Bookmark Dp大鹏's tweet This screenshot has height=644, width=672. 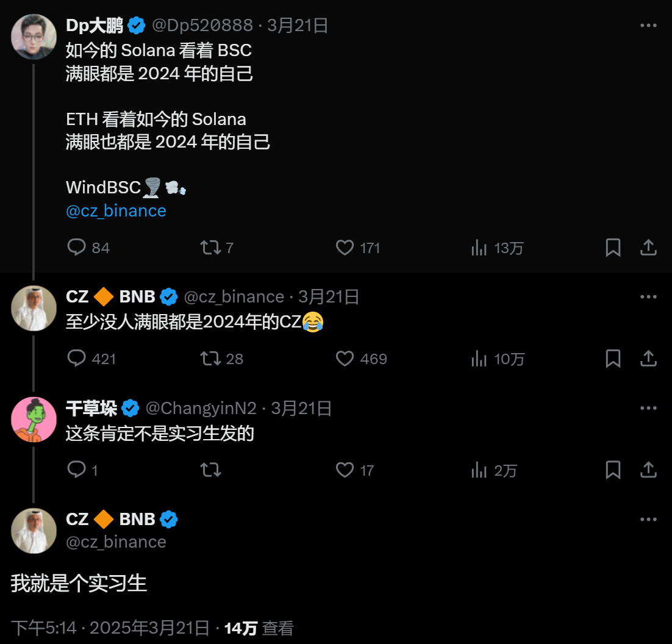(x=613, y=248)
